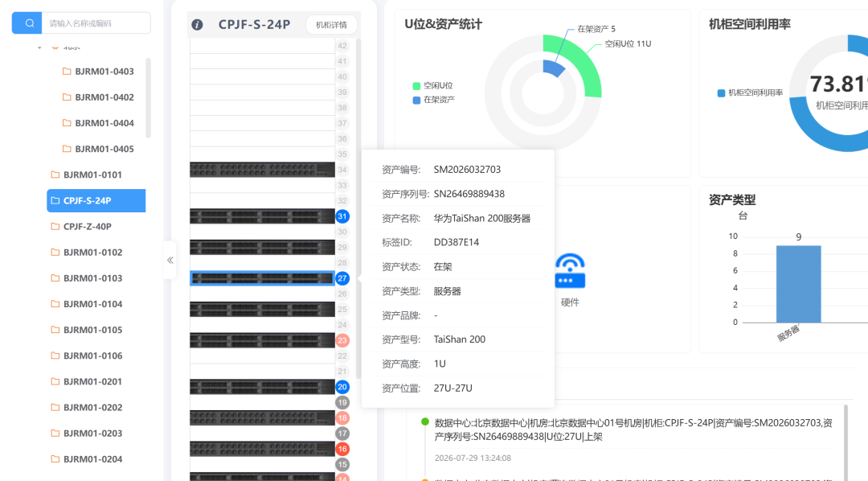The image size is (868, 481).
Task: Select the U-position 20 blue badge
Action: point(342,388)
